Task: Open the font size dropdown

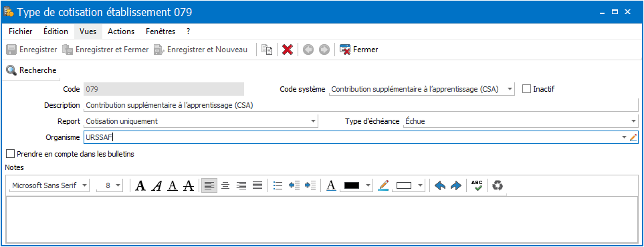Action: (118, 186)
